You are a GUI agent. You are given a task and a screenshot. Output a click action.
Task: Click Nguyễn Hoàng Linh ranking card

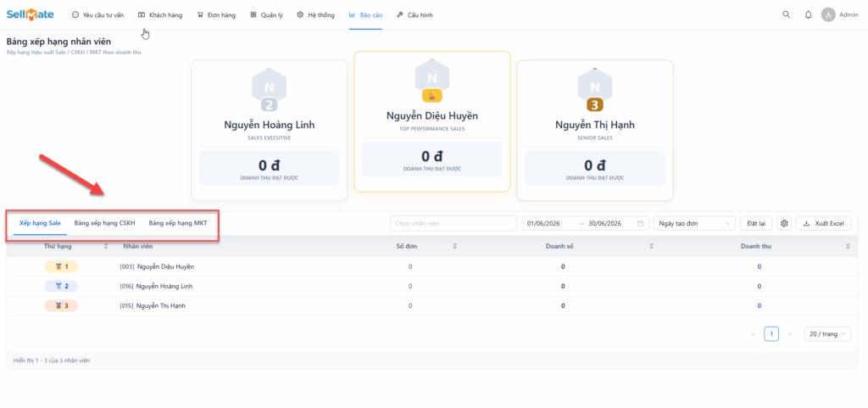point(269,130)
